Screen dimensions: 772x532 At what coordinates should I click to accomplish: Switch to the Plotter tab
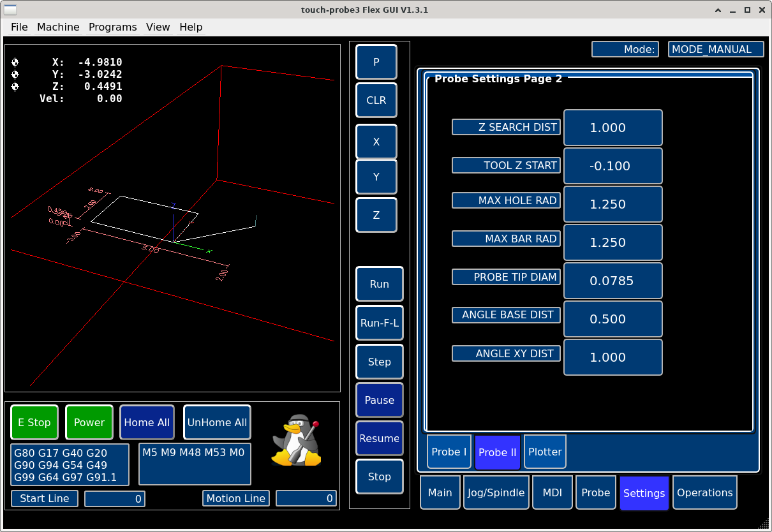(x=545, y=452)
